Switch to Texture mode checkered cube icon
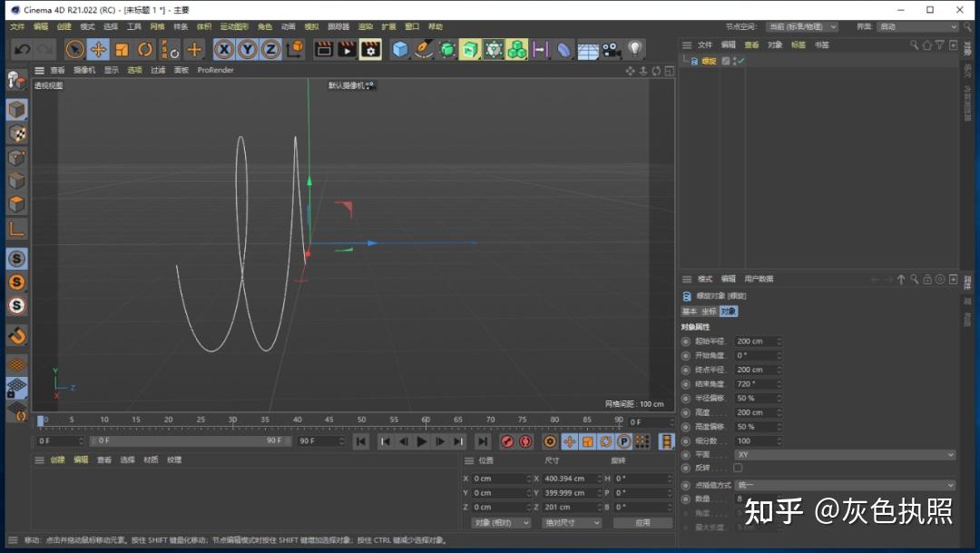Image resolution: width=980 pixels, height=553 pixels. point(17,133)
